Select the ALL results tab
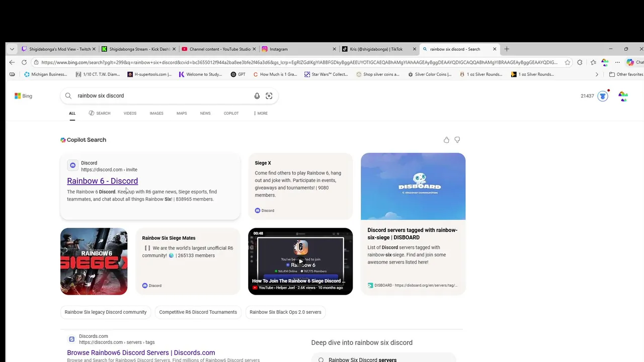This screenshot has width=644, height=362. pos(72,113)
